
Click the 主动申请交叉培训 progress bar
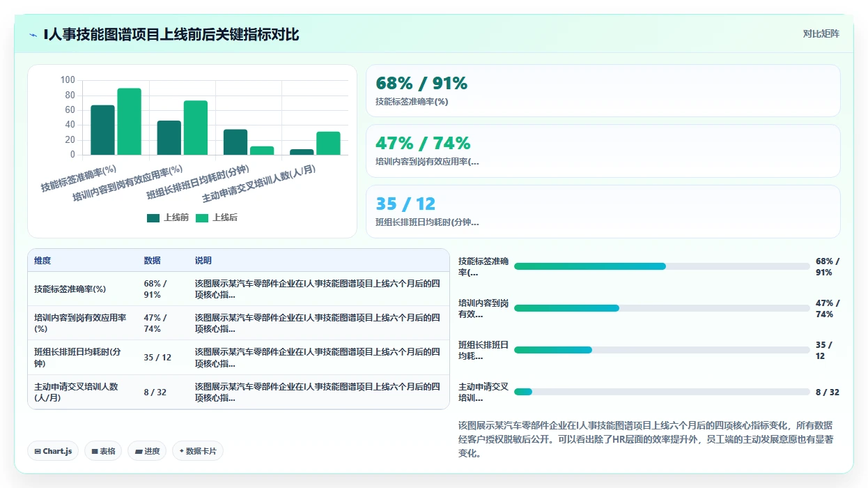click(x=662, y=392)
